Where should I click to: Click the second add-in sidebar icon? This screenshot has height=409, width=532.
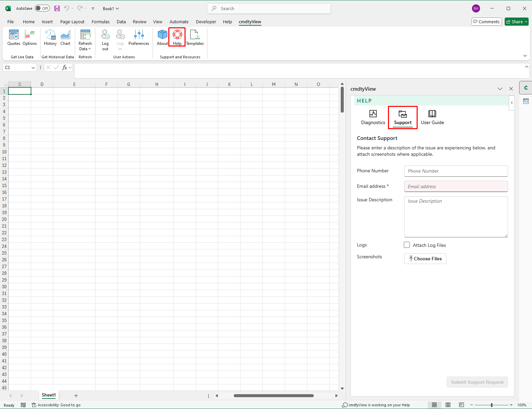tap(526, 101)
